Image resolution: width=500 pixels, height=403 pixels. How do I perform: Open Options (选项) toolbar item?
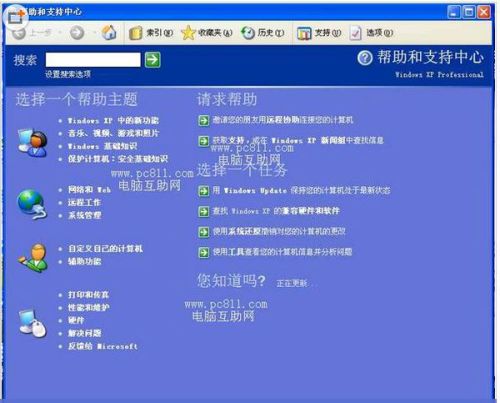coord(371,33)
